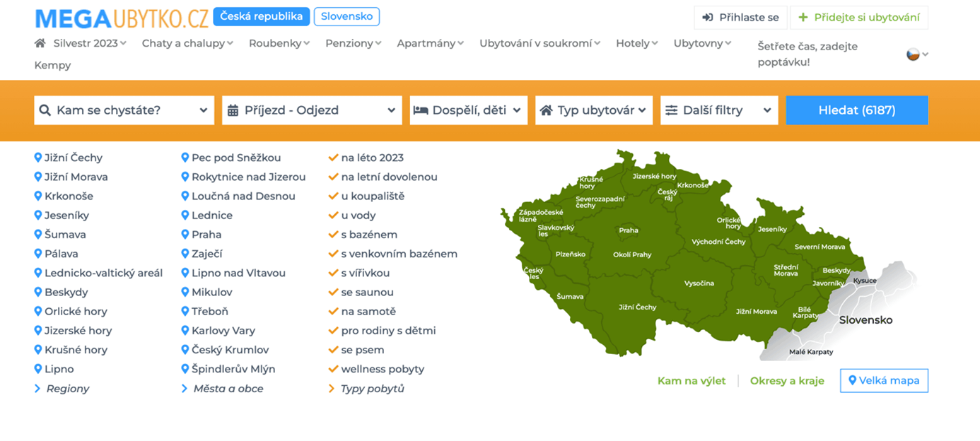This screenshot has height=441, width=980.
Task: Select the Česká republika toggle
Action: pos(261,16)
